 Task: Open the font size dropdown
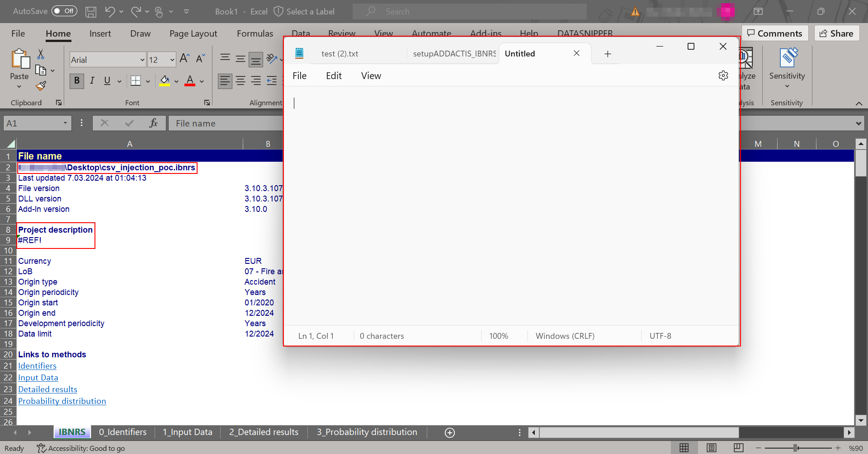click(172, 60)
